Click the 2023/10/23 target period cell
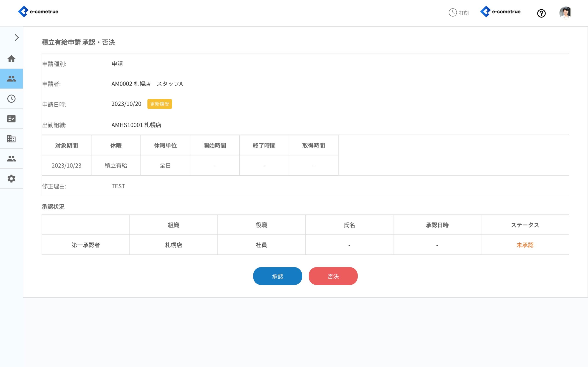Screen dimensions: 588x367 (x=66, y=166)
